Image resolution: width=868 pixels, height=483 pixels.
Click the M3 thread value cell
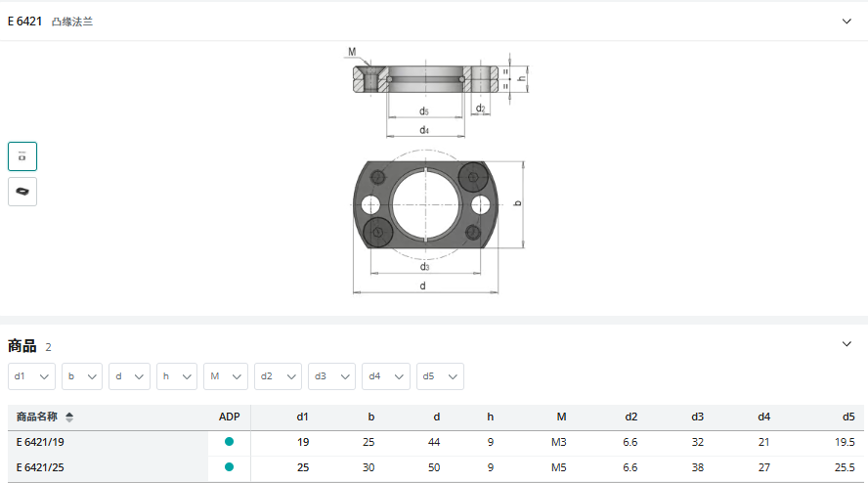point(558,442)
